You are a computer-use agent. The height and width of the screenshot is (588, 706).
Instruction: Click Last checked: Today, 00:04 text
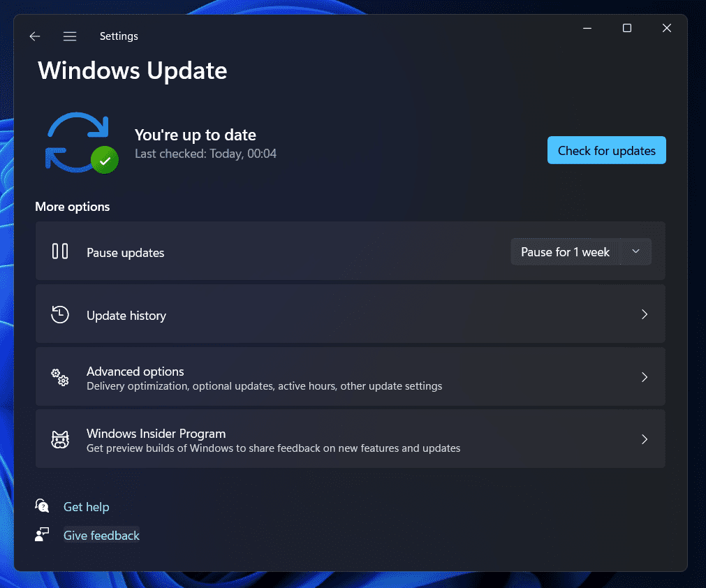pos(206,154)
